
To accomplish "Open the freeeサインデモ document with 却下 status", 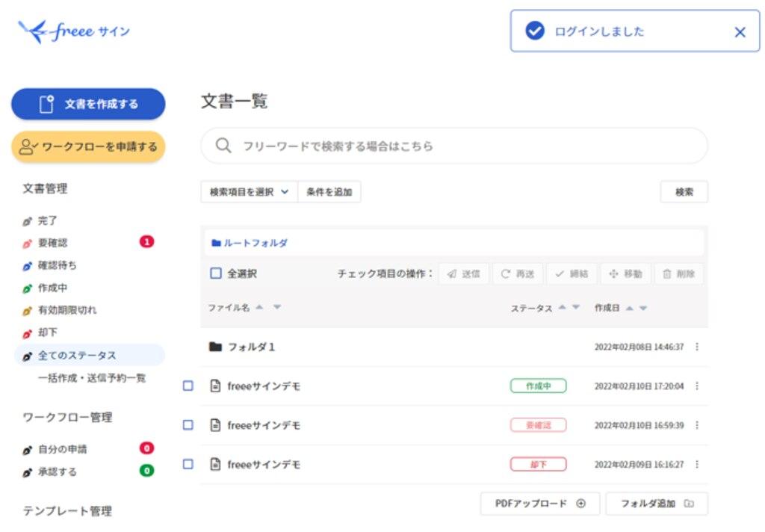I will pos(264,465).
